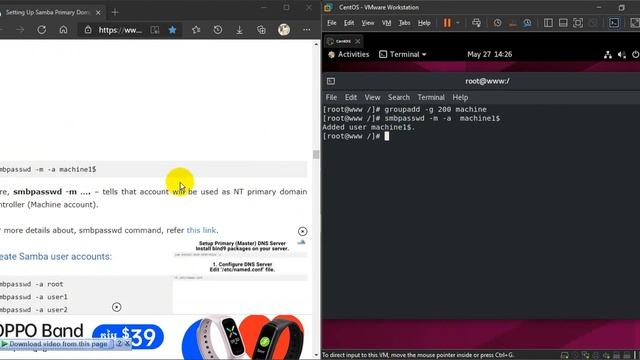This screenshot has height=360, width=640.
Task: Open the browser downloads
Action: click(x=240, y=30)
